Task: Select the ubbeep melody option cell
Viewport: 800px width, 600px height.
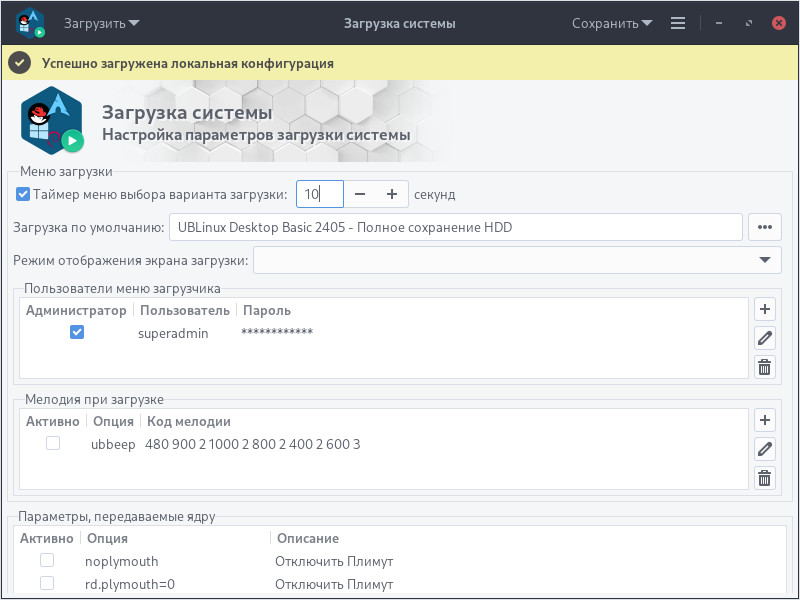Action: point(113,444)
